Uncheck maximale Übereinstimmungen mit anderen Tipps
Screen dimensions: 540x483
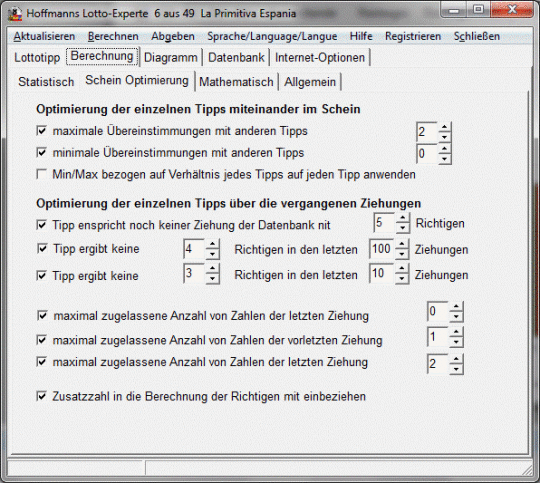pyautogui.click(x=42, y=131)
